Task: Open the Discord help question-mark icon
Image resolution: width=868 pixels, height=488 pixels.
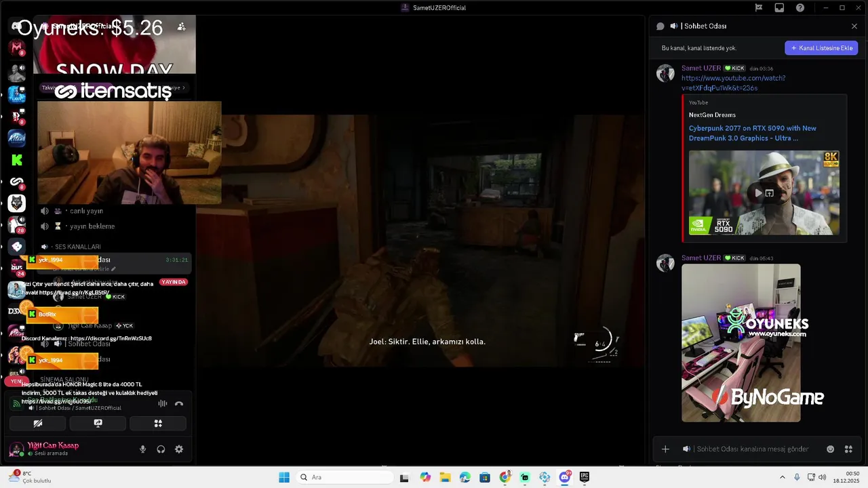Action: point(800,8)
